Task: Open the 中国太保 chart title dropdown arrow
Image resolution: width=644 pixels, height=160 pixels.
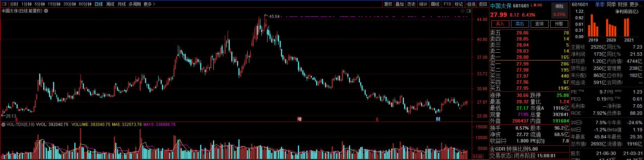Action: coord(46,11)
